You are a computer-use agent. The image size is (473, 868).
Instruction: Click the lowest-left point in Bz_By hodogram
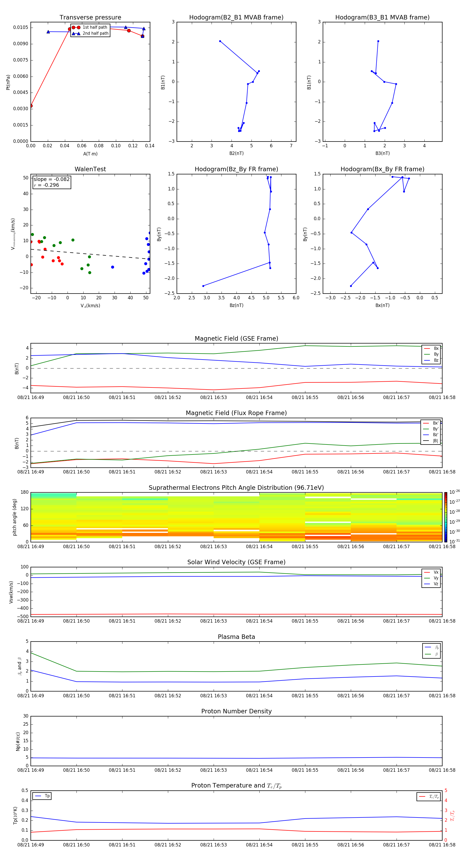(203, 286)
